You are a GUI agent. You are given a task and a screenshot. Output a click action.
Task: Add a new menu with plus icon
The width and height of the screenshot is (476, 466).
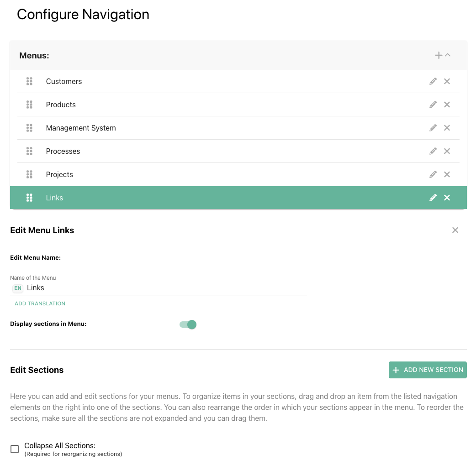coord(439,55)
